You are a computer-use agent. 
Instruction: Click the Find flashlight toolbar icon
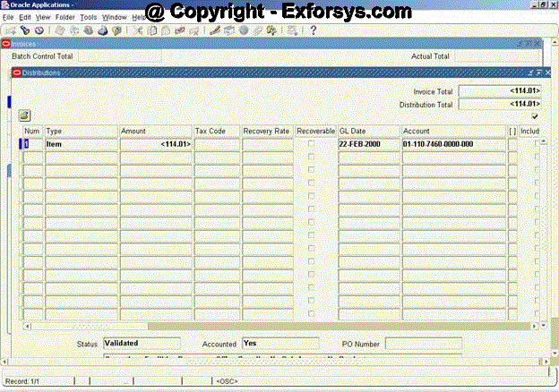click(25, 30)
